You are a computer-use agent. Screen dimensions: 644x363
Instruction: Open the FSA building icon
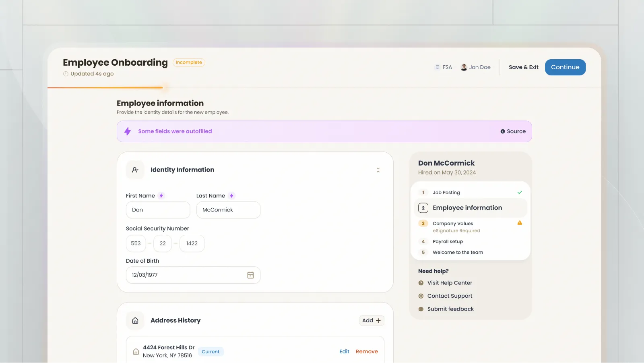pyautogui.click(x=438, y=67)
